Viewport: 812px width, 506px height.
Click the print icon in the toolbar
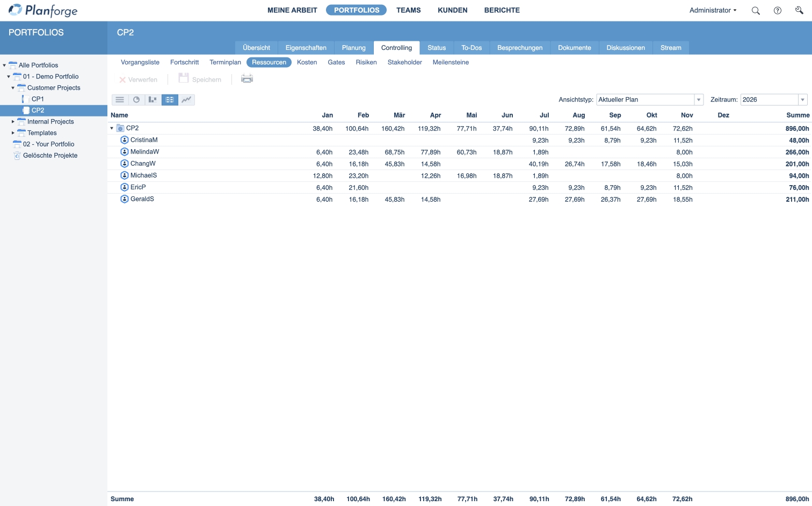[247, 78]
